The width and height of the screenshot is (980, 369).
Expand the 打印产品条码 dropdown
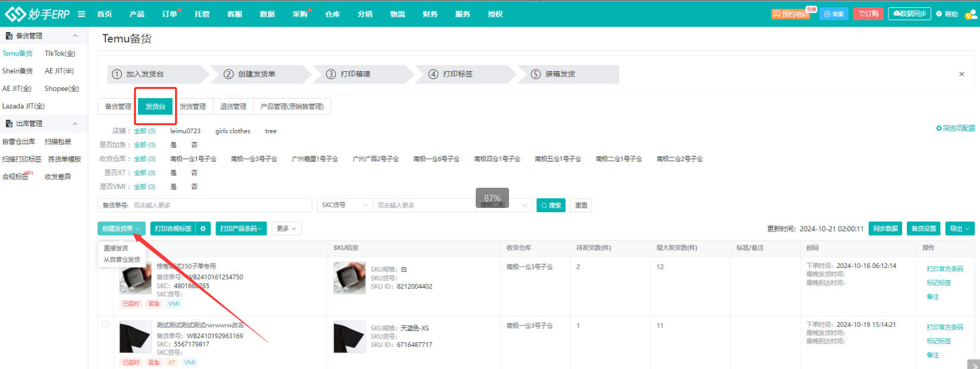tap(241, 229)
